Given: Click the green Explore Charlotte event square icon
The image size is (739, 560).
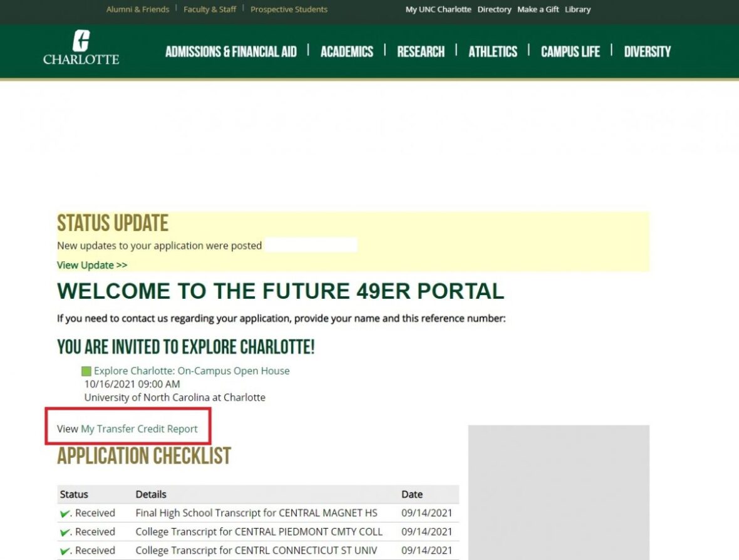Looking at the screenshot, I should [86, 371].
